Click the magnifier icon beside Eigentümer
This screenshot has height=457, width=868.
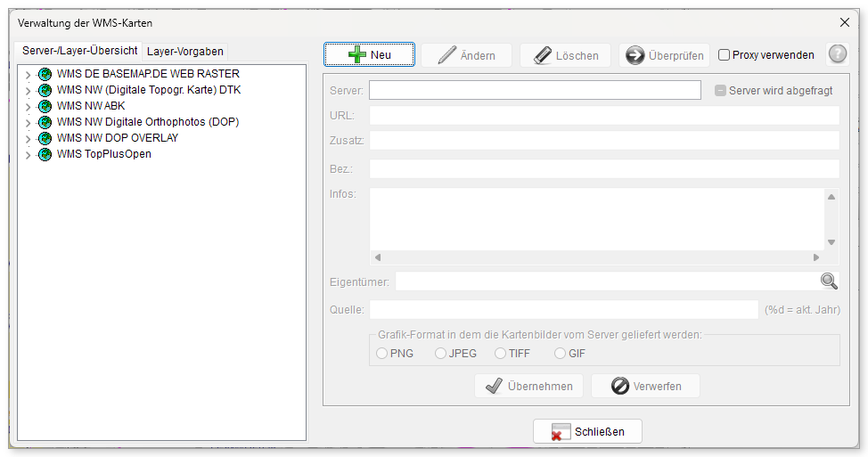click(829, 282)
